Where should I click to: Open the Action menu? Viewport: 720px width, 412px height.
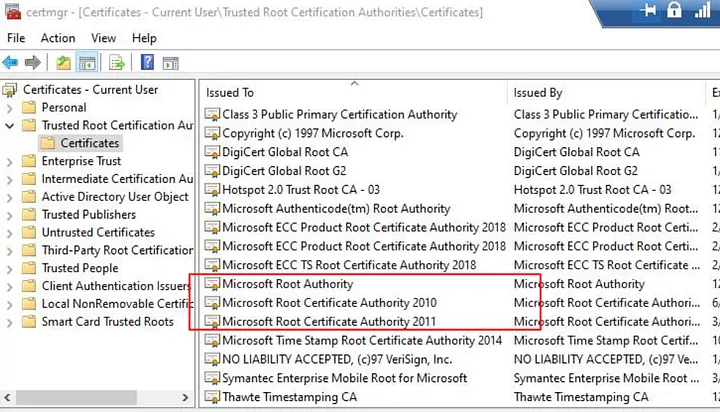tap(58, 38)
